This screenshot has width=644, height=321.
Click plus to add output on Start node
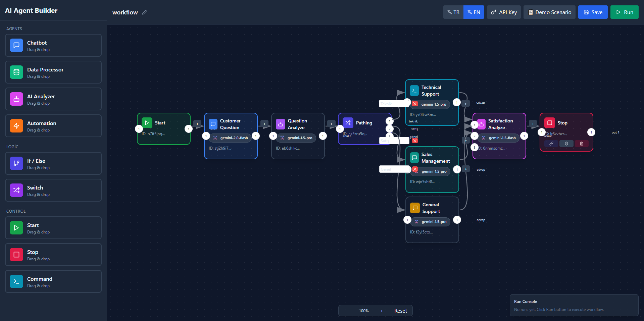[197, 124]
